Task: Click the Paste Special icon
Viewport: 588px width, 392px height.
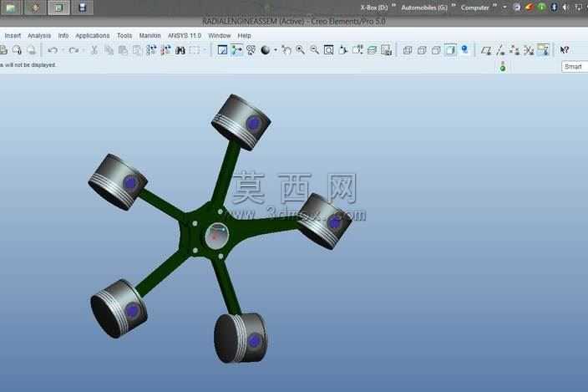Action: point(137,50)
